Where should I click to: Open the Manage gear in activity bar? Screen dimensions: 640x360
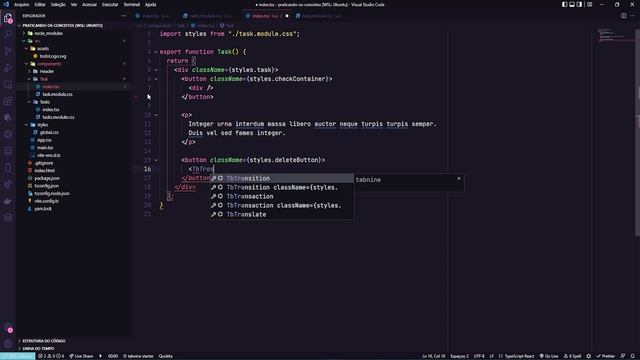(8, 343)
